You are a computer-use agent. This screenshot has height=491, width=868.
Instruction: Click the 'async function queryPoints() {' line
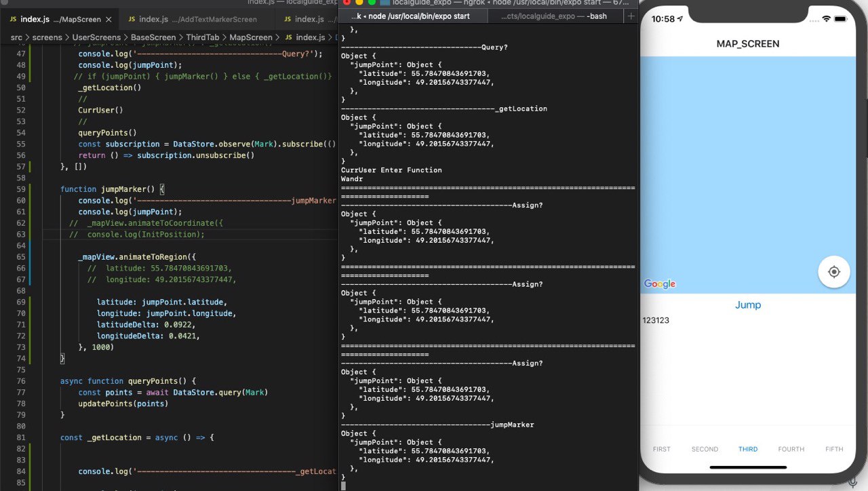[x=127, y=381]
